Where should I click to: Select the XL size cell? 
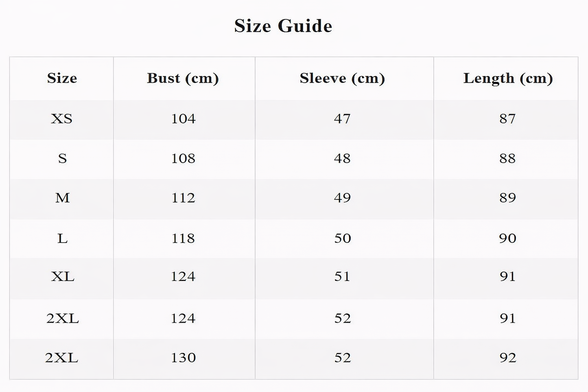click(63, 277)
